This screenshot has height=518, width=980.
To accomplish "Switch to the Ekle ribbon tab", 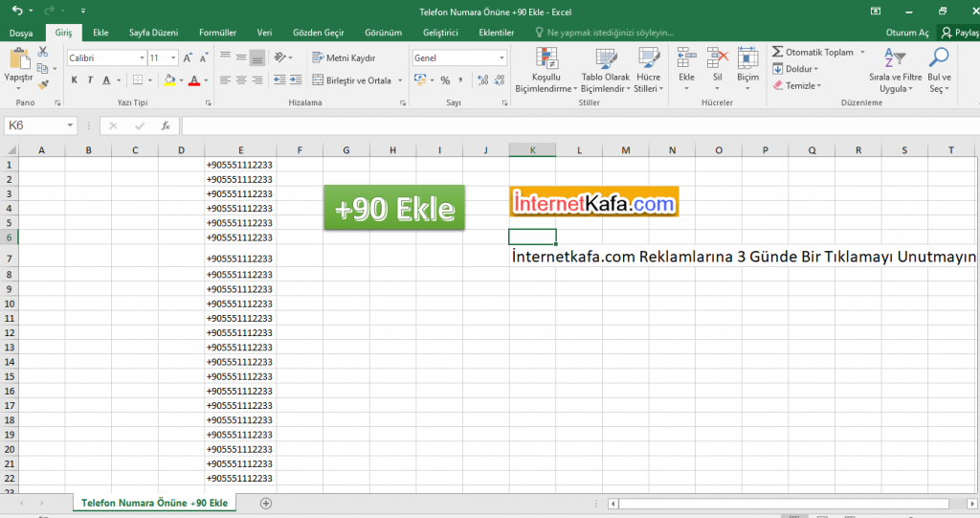I will tap(100, 33).
